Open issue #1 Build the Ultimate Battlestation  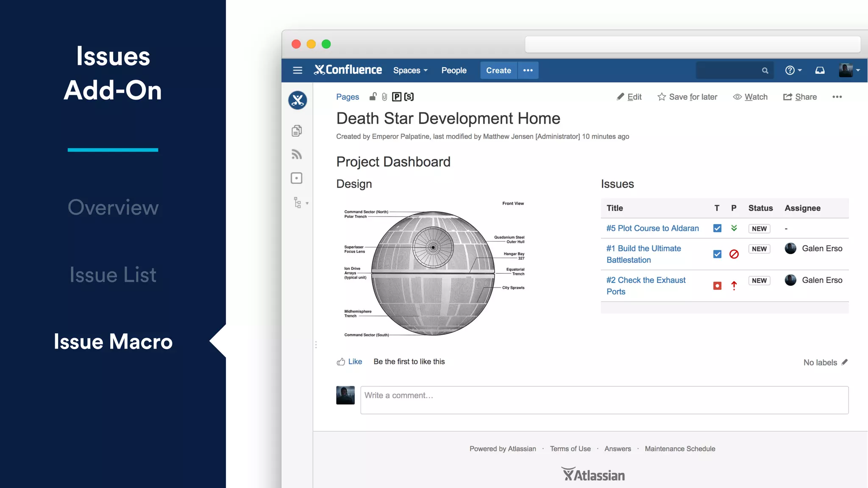click(644, 254)
